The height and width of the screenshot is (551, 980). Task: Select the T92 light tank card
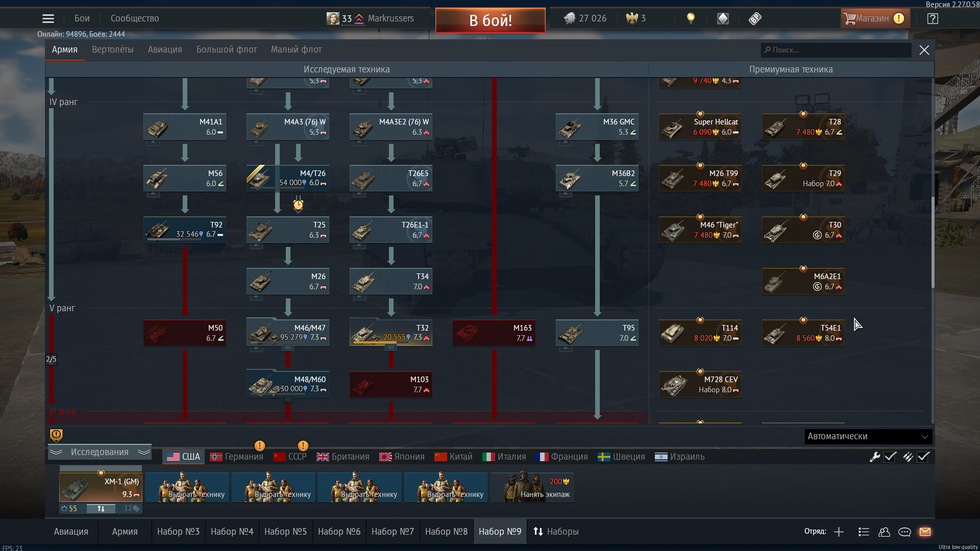pyautogui.click(x=185, y=230)
